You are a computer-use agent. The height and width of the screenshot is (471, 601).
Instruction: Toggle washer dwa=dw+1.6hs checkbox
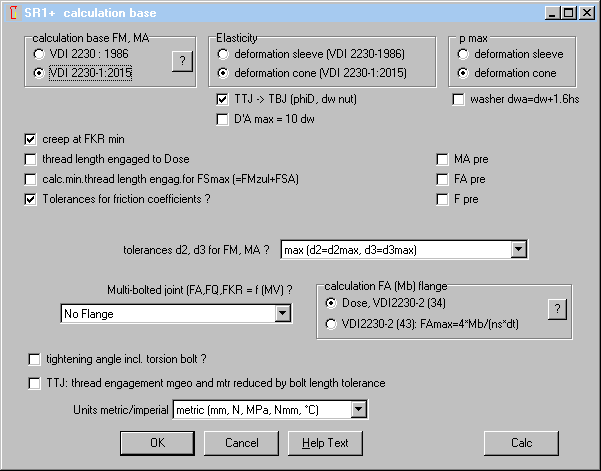[x=459, y=100]
